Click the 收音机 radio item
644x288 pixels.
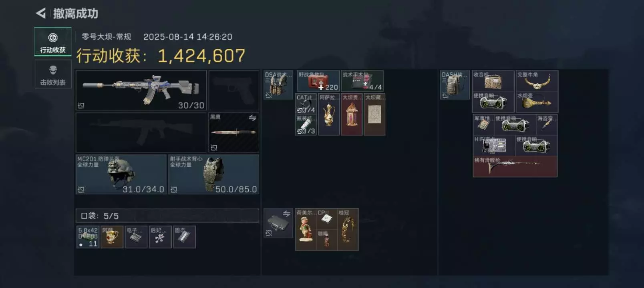(x=493, y=81)
